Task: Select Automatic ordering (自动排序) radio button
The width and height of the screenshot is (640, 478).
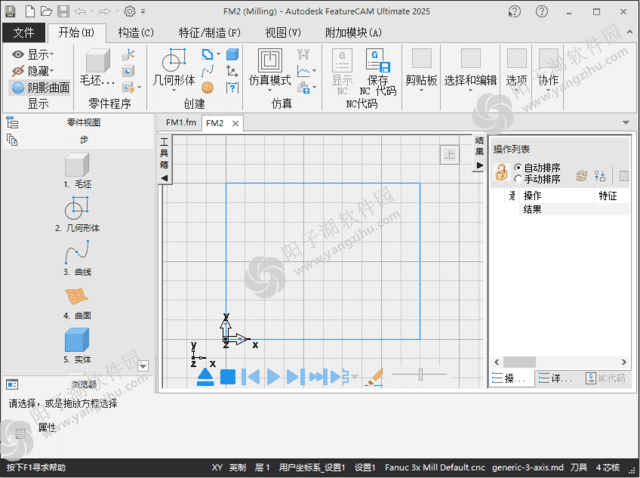Action: point(518,167)
